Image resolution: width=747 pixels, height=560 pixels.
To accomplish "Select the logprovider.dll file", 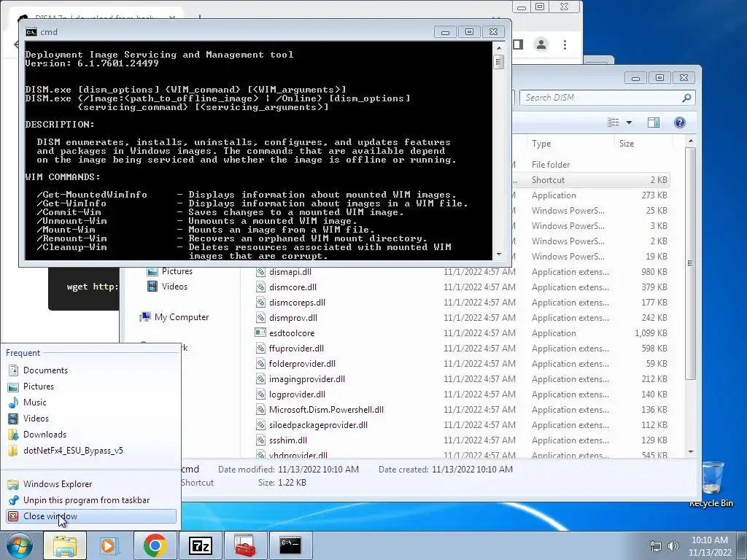I will [x=297, y=394].
